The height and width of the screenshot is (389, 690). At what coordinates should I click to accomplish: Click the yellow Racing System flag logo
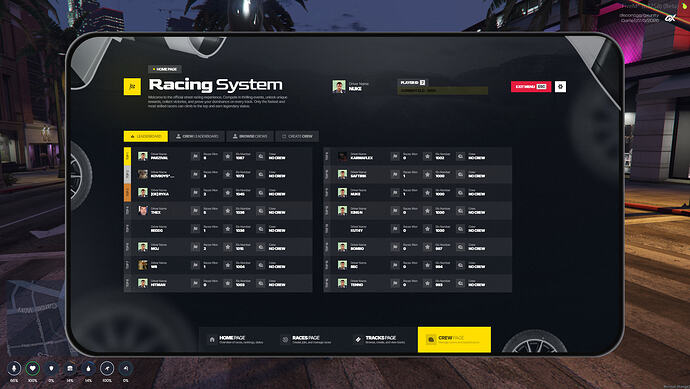pos(132,87)
